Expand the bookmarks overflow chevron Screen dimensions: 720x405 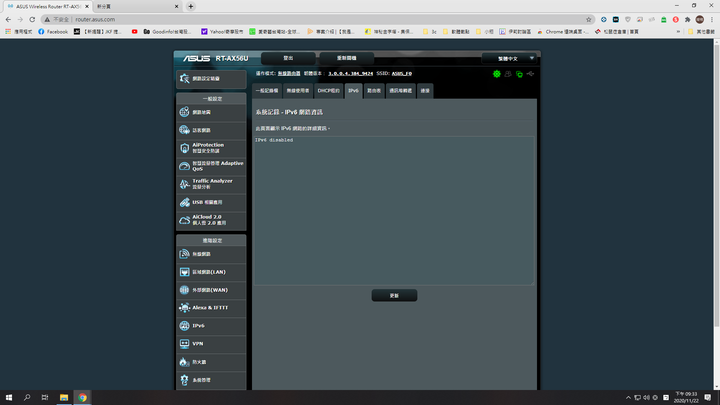[x=678, y=32]
